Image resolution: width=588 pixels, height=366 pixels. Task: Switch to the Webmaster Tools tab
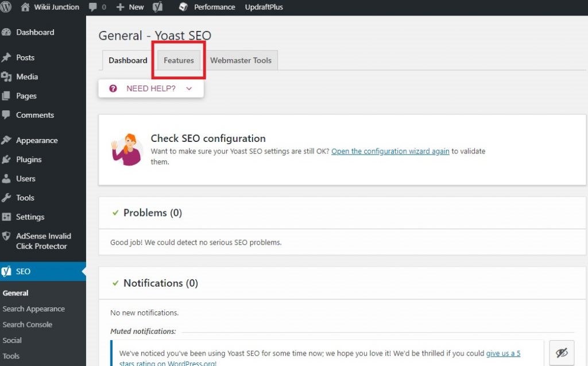[x=241, y=60]
